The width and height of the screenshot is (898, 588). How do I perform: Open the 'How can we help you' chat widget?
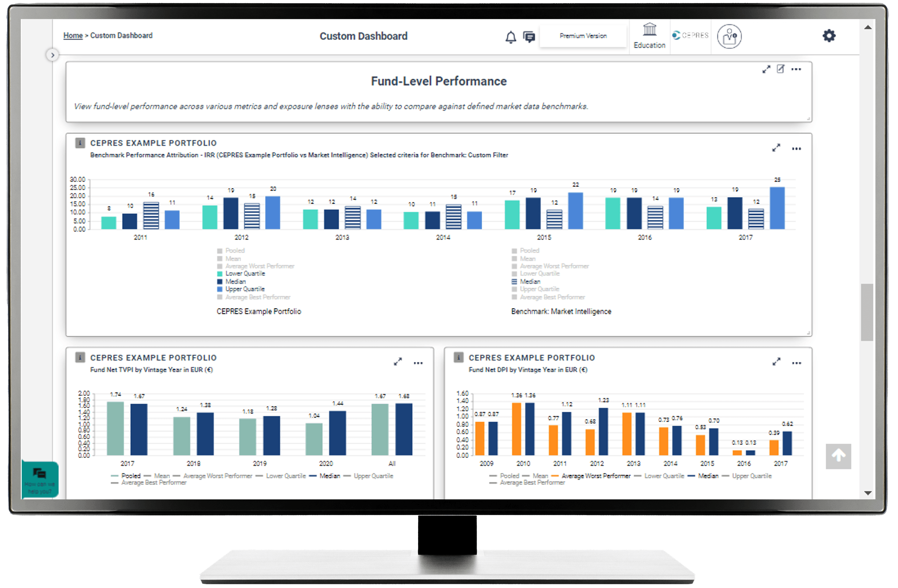pos(40,480)
